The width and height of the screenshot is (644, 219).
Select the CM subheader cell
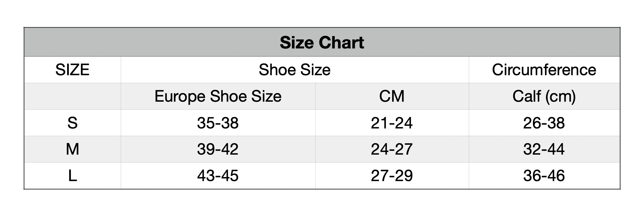pos(392,96)
